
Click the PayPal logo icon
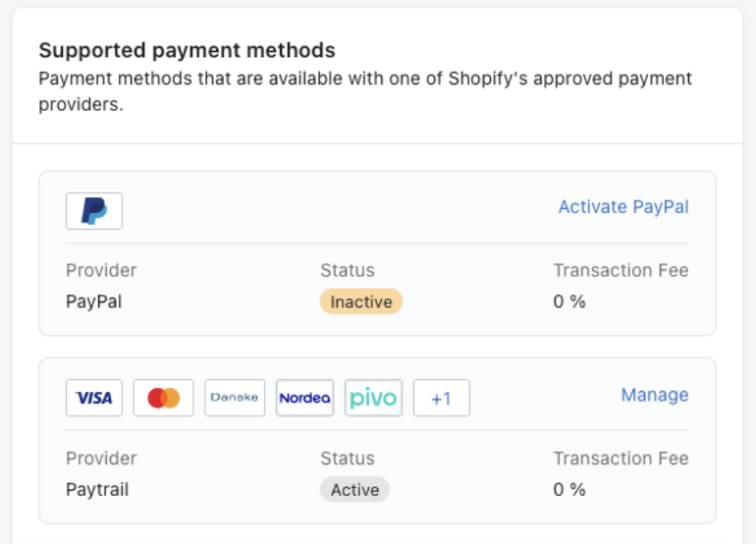94,211
